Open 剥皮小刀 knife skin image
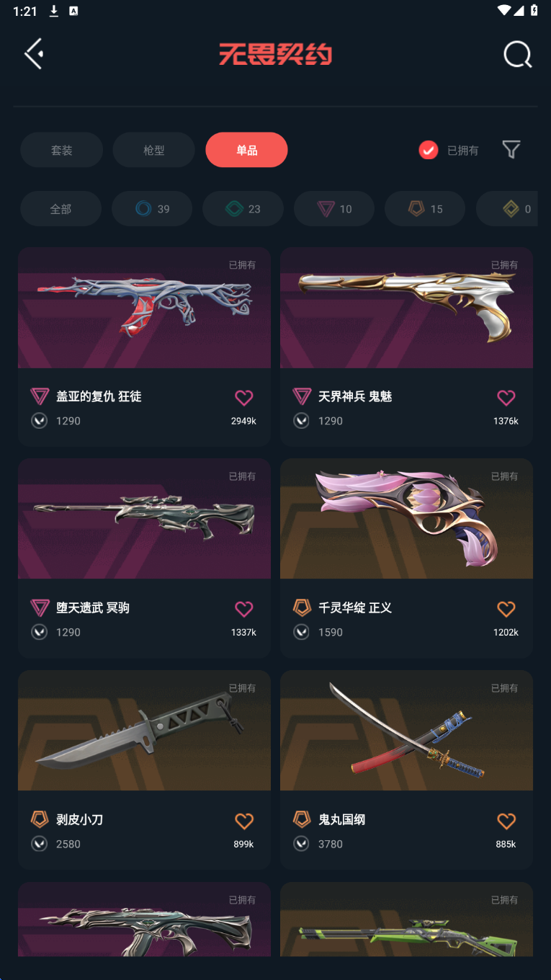 144,731
